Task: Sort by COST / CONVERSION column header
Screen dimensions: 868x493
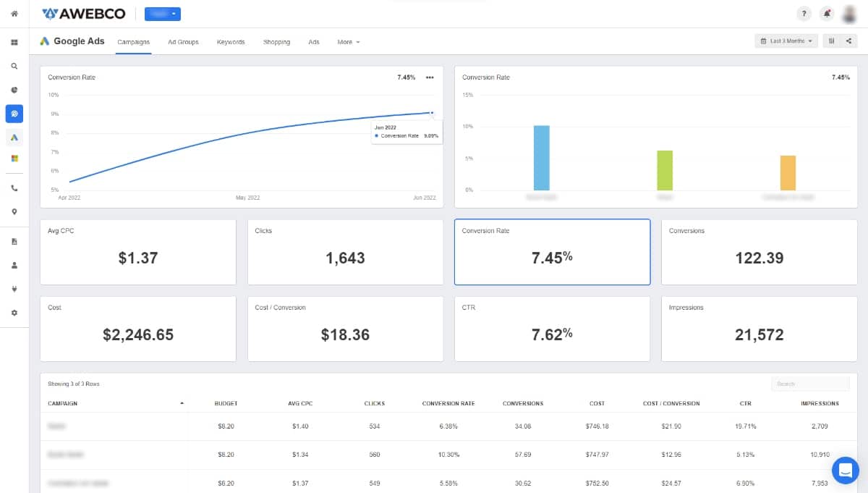Action: [671, 403]
